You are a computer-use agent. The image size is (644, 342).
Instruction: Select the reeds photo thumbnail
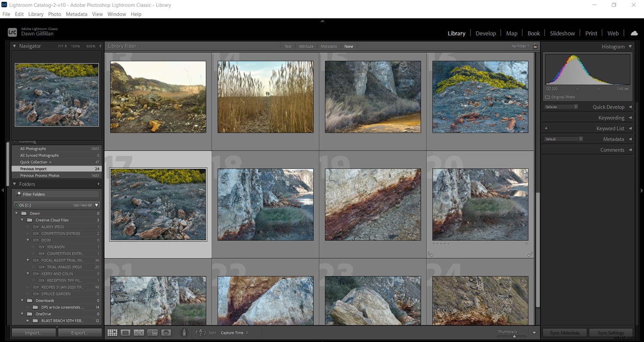click(x=265, y=97)
